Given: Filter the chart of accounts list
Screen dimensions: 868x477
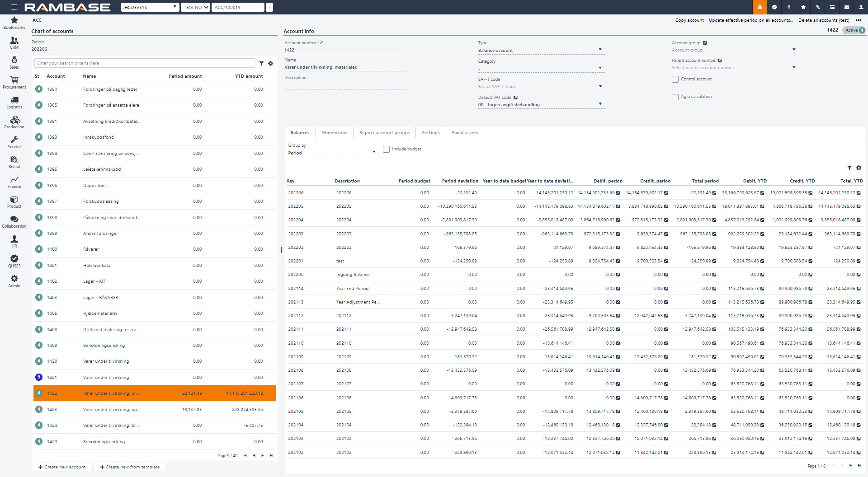Looking at the screenshot, I should 261,63.
